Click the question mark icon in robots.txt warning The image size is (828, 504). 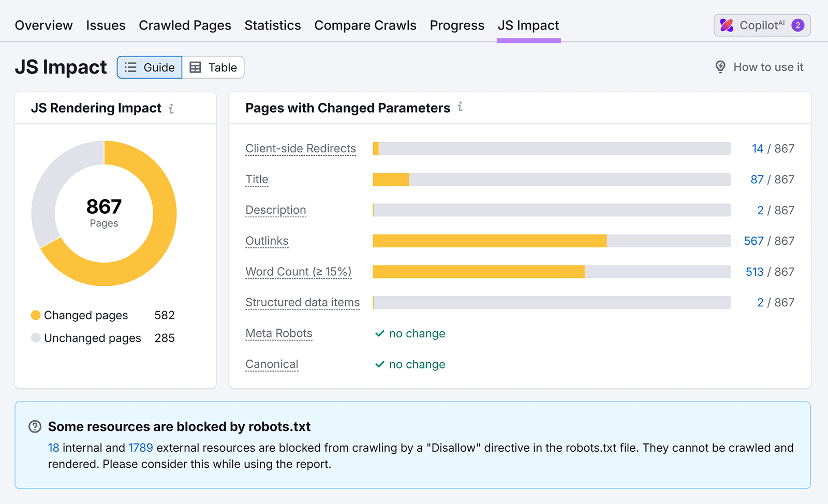click(x=34, y=426)
